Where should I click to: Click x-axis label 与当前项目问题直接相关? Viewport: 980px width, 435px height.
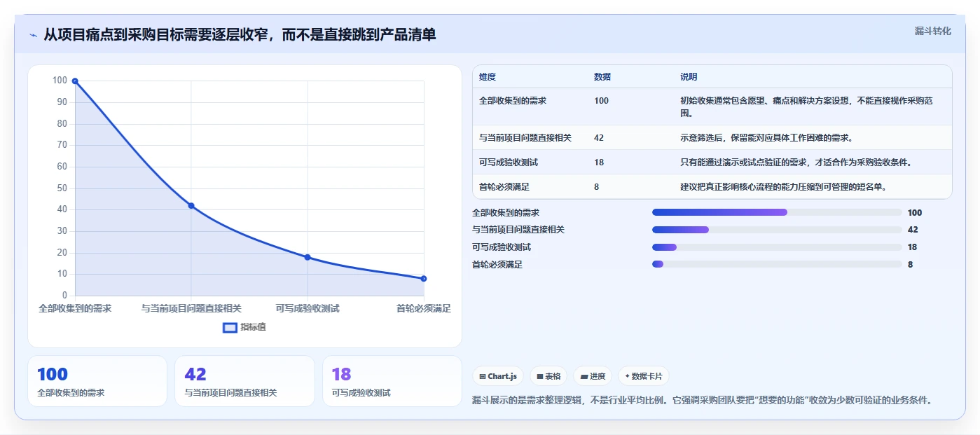click(191, 308)
